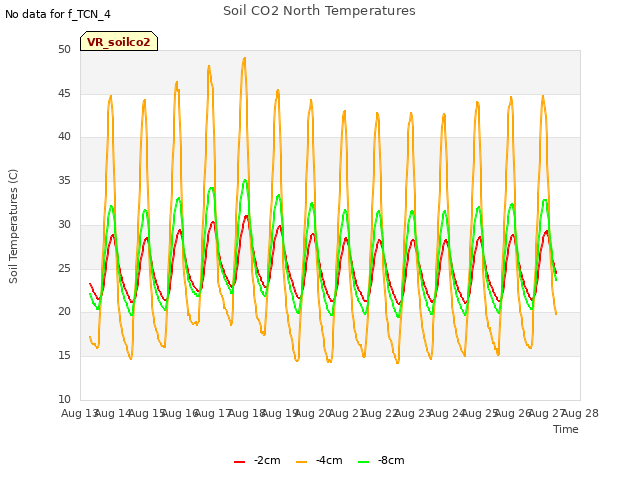Click the highest orange peak near Aug 18
Screen dimensions: 640x480
pyautogui.click(x=244, y=58)
